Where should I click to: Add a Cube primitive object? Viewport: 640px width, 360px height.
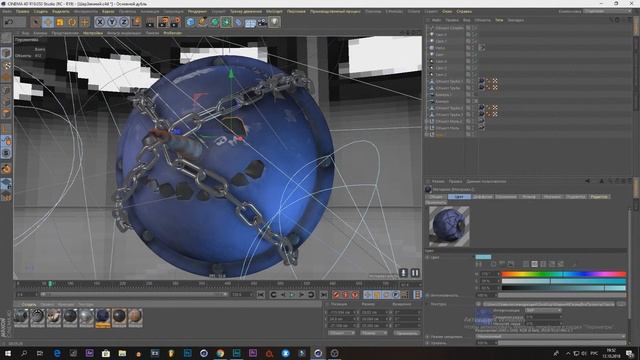[190, 22]
